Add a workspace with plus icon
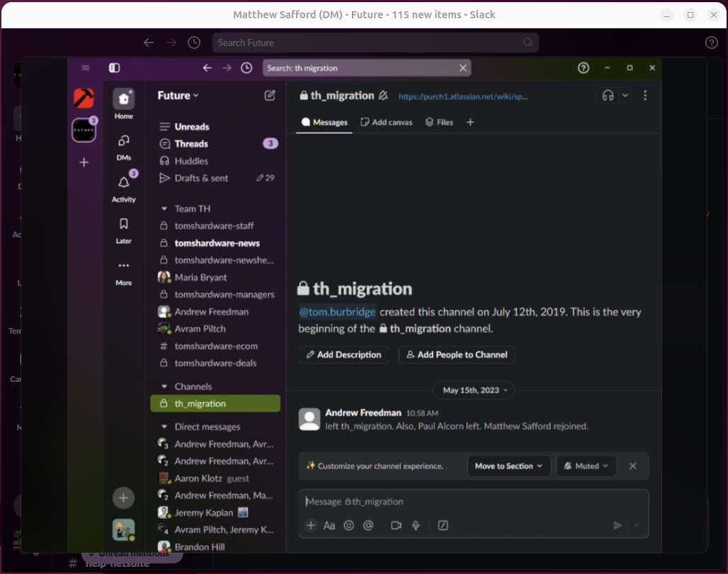728x574 pixels. [x=84, y=162]
